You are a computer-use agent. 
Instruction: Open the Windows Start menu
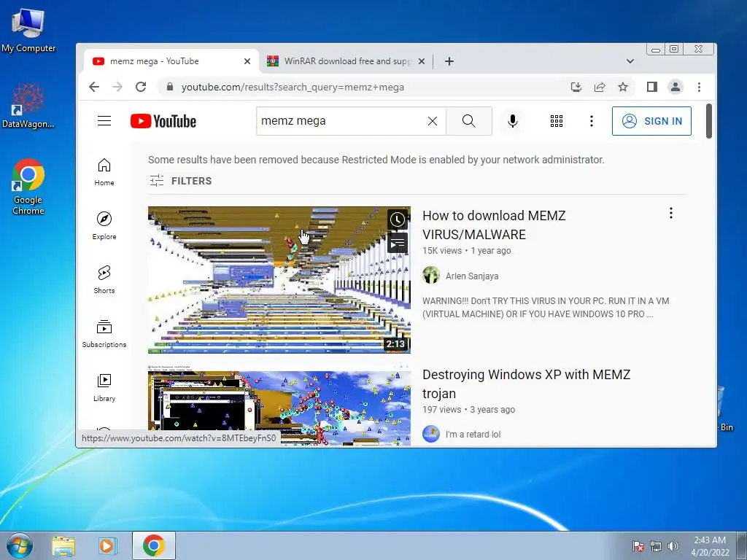click(20, 545)
